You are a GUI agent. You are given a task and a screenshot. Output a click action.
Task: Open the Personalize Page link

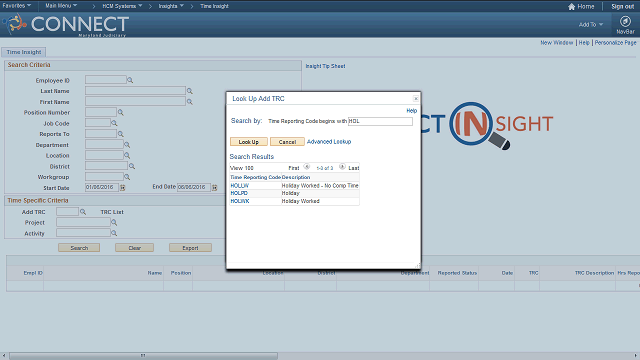616,42
